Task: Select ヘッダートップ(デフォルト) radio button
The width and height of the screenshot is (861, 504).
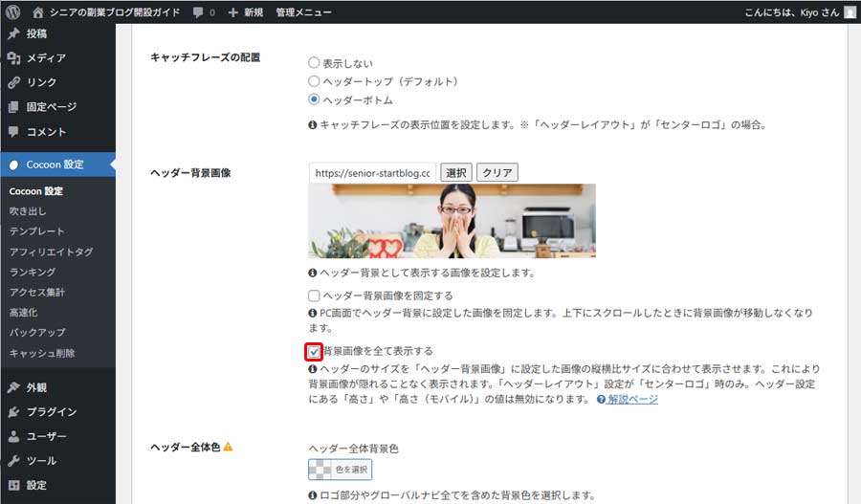Action: click(314, 81)
